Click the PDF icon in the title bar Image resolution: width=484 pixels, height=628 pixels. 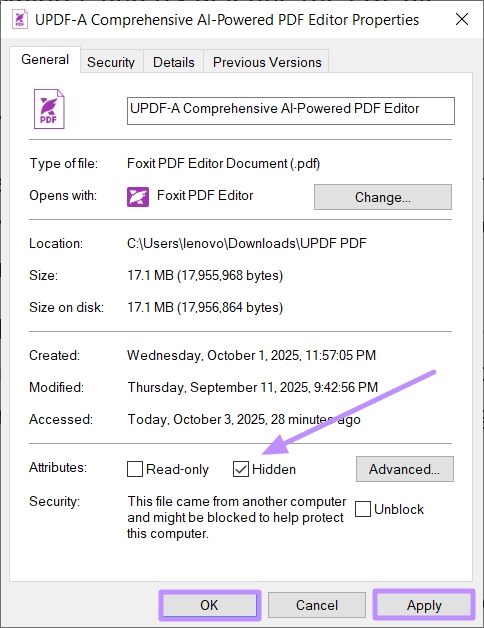click(20, 19)
